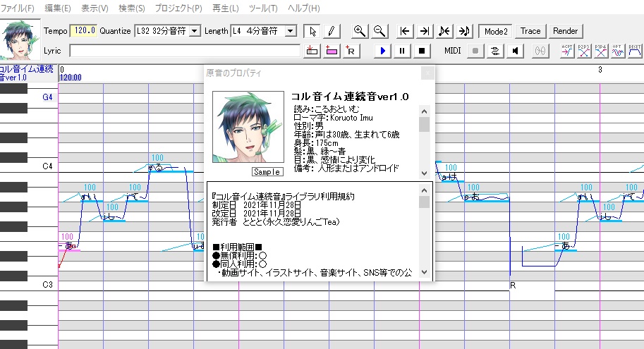The width and height of the screenshot is (644, 349).
Task: Open the プロジェクト(P) menu
Action: tap(178, 8)
